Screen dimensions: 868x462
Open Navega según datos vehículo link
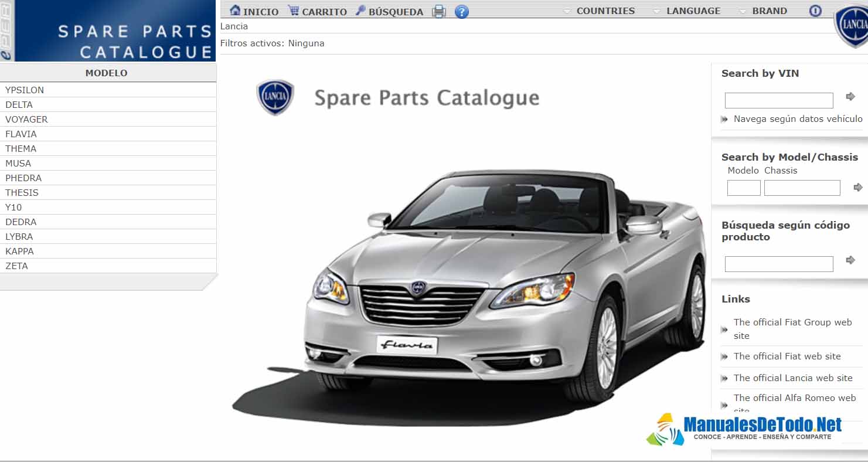pos(798,119)
